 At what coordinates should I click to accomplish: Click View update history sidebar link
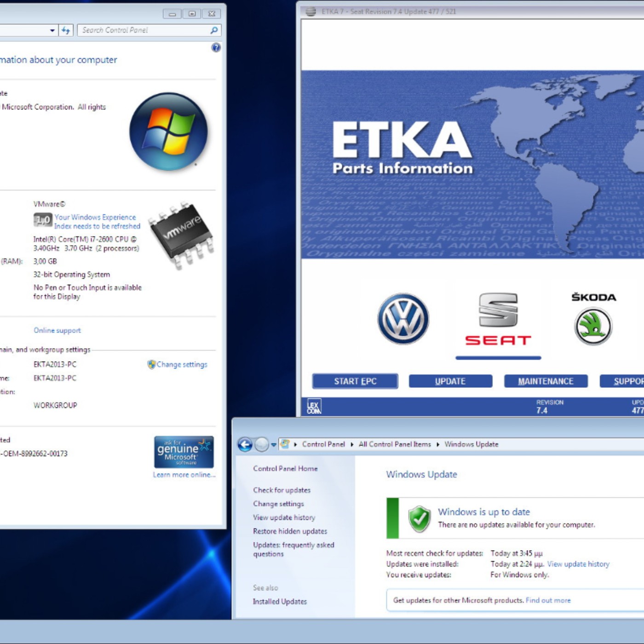tap(284, 517)
